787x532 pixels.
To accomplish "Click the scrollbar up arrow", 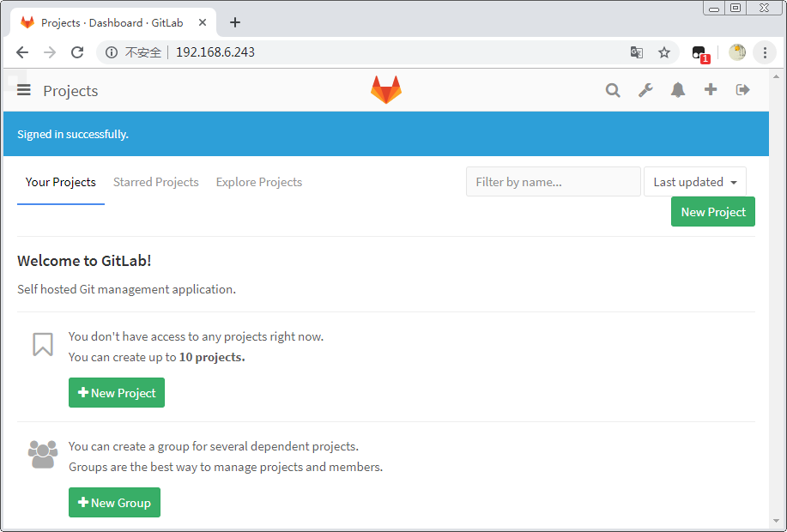I will tap(776, 76).
